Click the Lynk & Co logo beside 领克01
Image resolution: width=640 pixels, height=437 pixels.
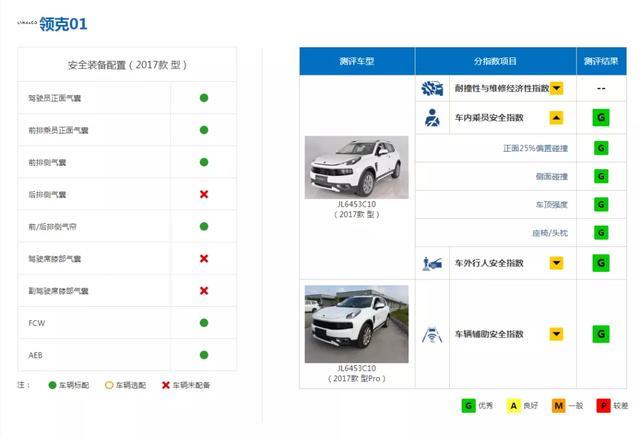[x=27, y=23]
